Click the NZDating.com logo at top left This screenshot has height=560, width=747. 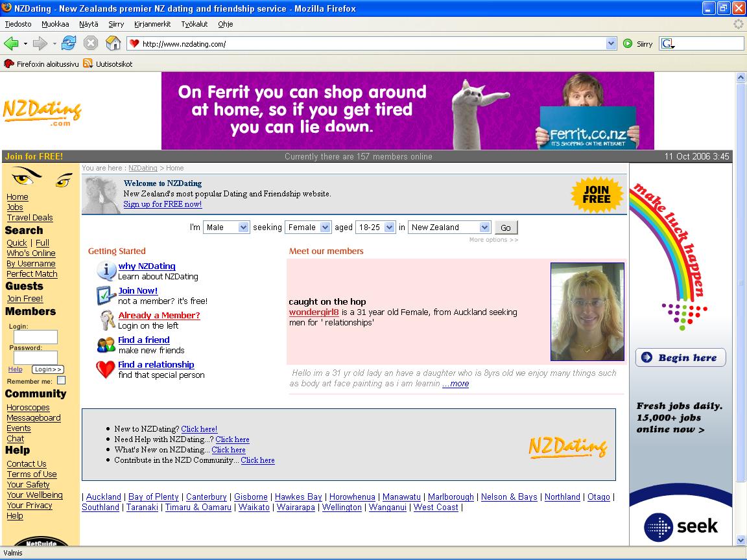pyautogui.click(x=42, y=112)
